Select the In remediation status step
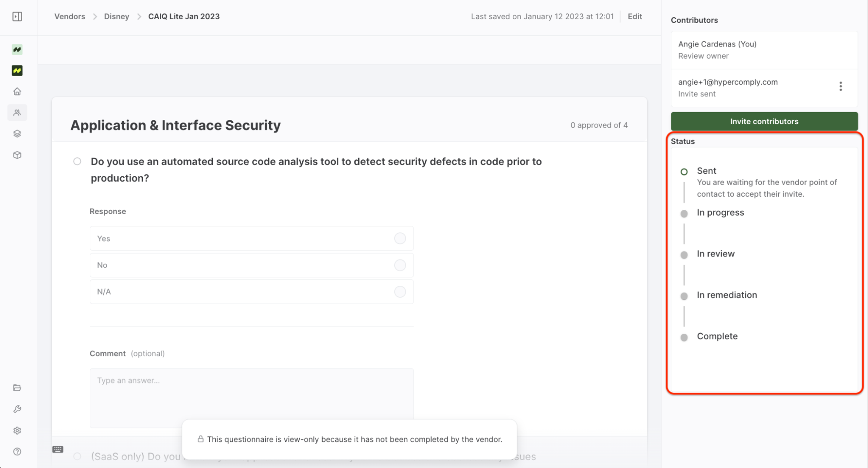Viewport: 868px width, 468px height. (726, 295)
